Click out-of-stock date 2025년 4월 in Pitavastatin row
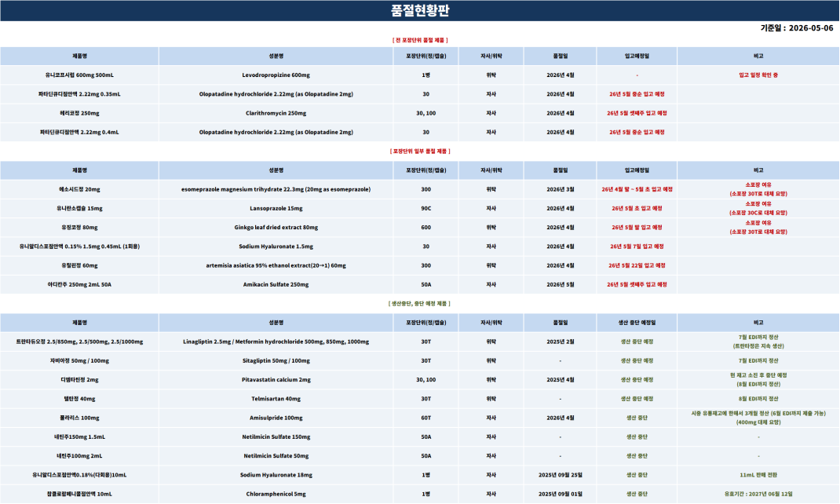This screenshot has height=504, width=840. pos(561,380)
